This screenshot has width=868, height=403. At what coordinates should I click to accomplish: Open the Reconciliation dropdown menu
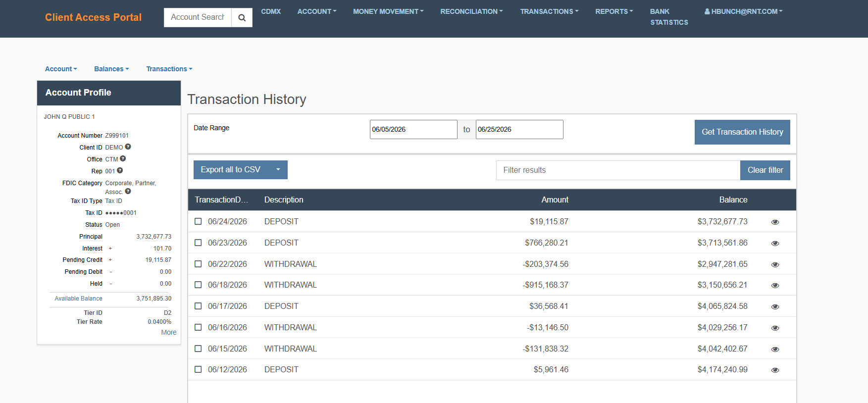click(x=471, y=11)
